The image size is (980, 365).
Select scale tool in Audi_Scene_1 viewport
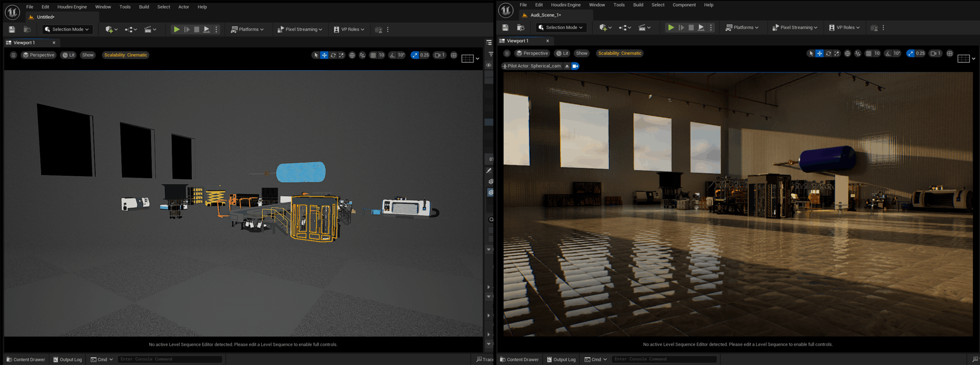836,53
